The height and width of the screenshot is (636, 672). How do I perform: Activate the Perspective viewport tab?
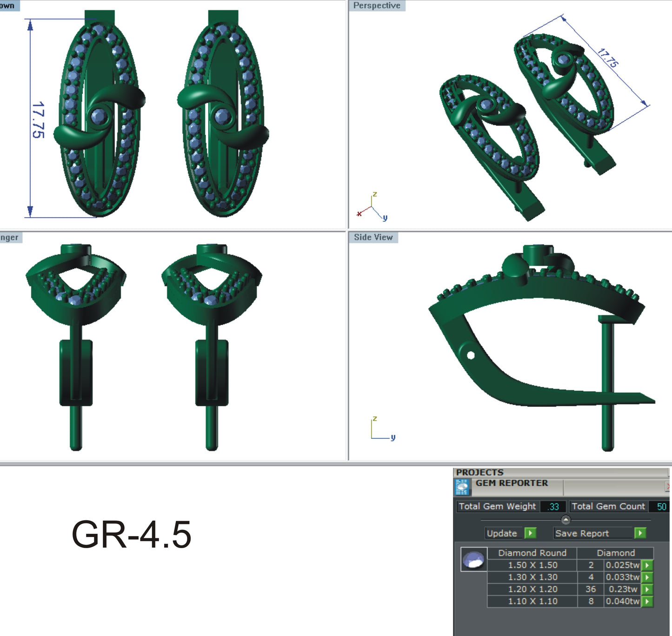377,6
